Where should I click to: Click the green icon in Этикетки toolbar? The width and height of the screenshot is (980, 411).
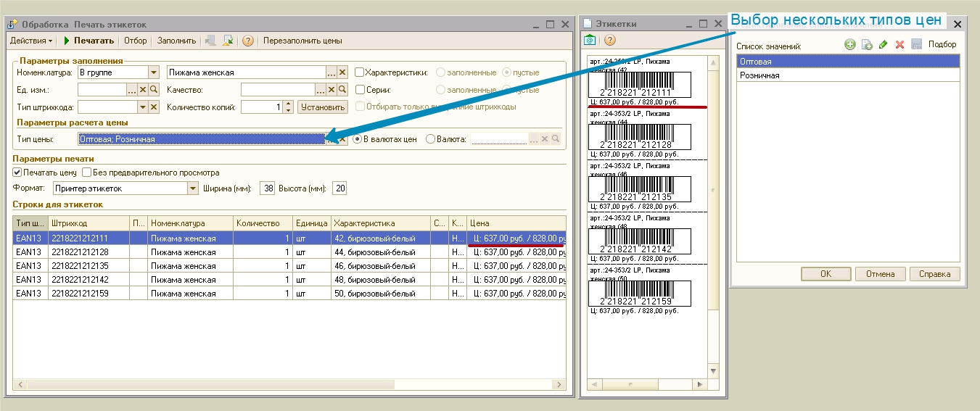[x=590, y=40]
